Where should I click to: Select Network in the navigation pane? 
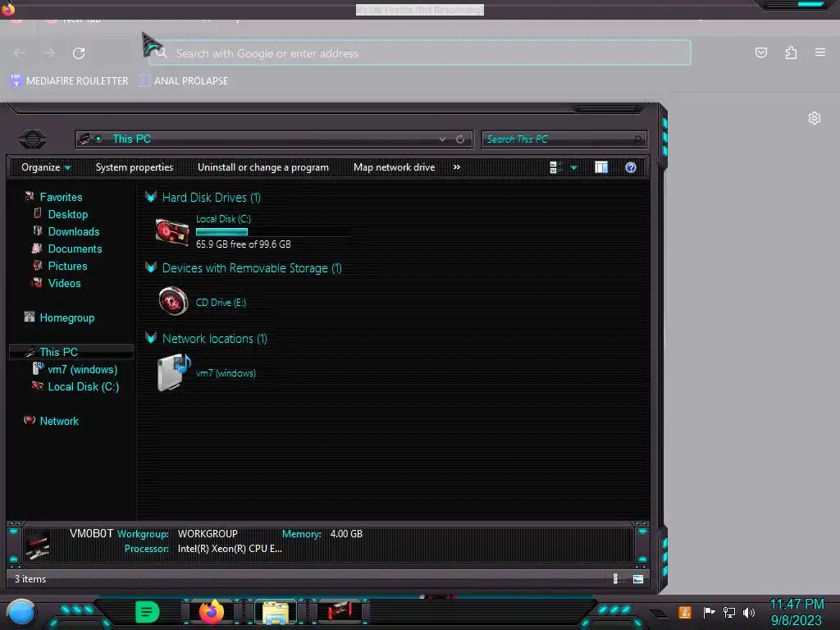point(59,421)
